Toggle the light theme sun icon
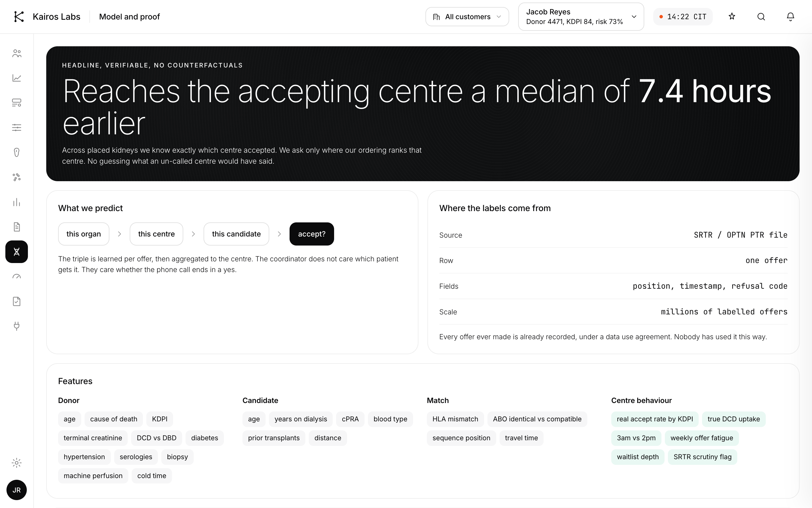Screen dimensions: 812x508 click(16, 463)
